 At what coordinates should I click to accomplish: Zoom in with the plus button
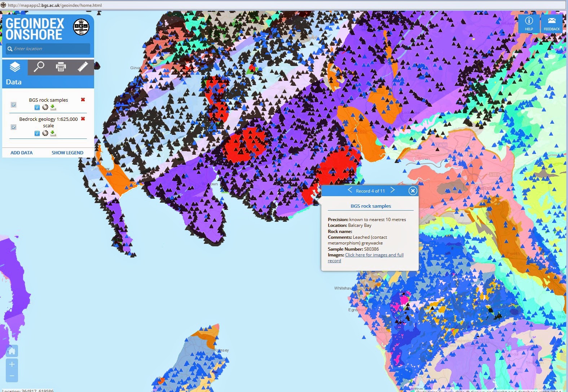[x=12, y=364]
